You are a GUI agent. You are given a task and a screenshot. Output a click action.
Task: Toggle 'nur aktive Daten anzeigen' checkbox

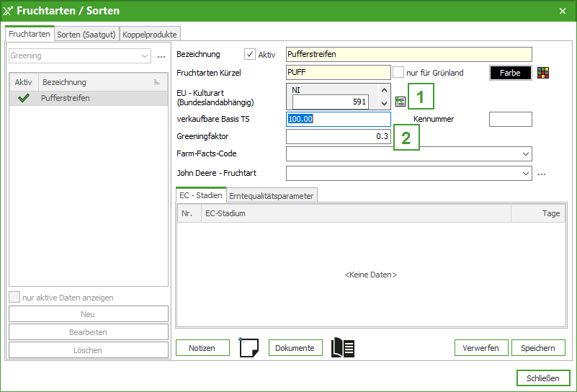click(14, 298)
